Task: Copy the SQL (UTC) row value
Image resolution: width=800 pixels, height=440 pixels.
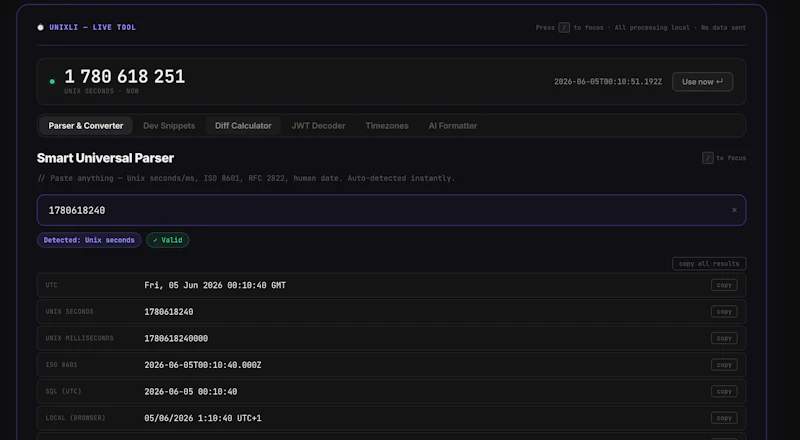Action: pyautogui.click(x=724, y=392)
